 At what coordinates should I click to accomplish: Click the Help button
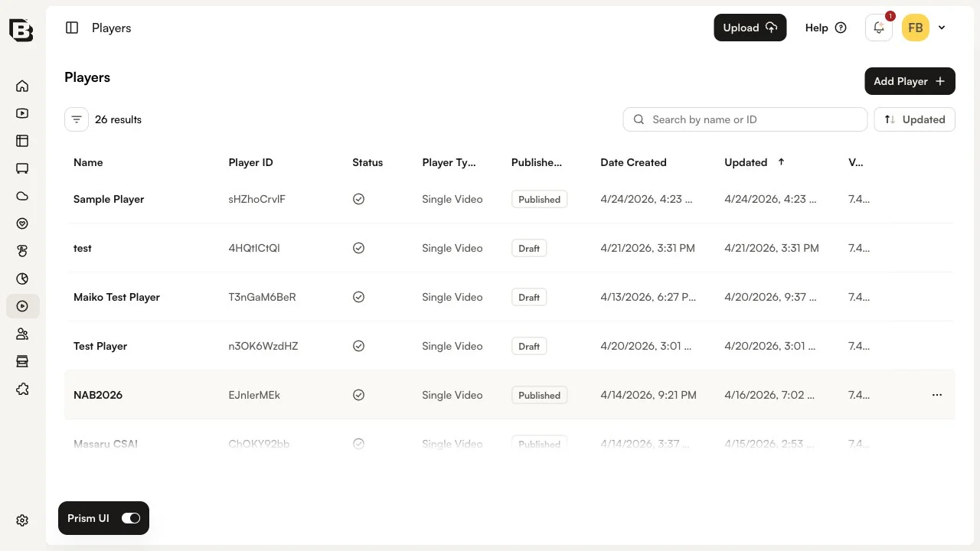tap(825, 28)
